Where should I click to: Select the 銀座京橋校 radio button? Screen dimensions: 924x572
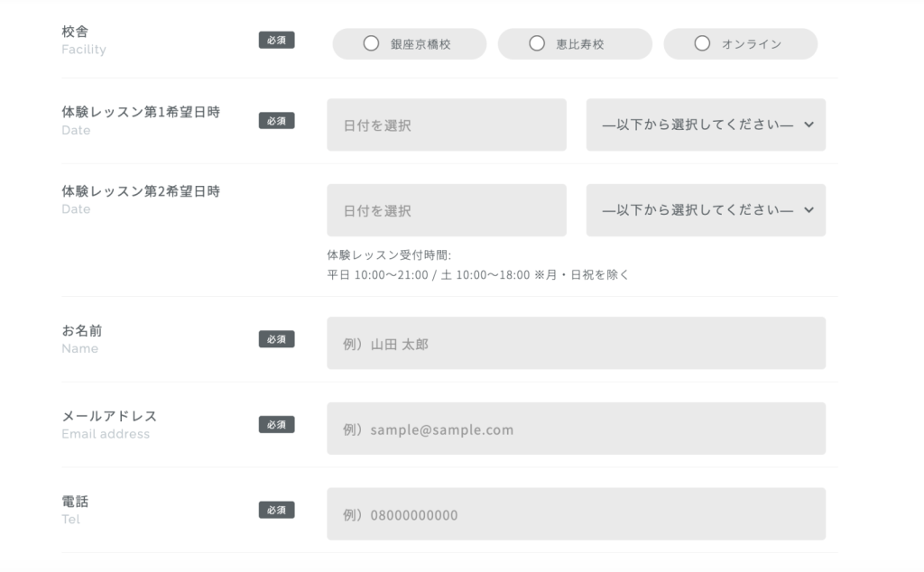[371, 43]
